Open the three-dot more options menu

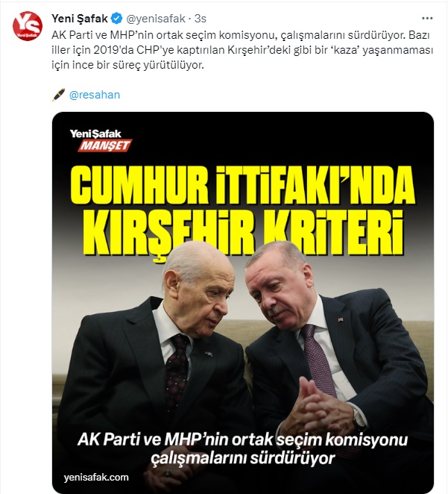(x=427, y=19)
